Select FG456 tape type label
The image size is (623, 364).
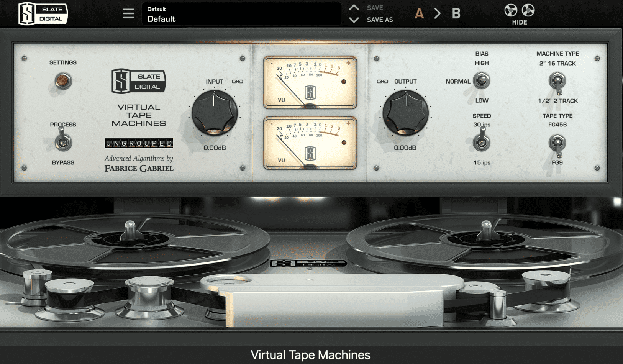pos(557,125)
